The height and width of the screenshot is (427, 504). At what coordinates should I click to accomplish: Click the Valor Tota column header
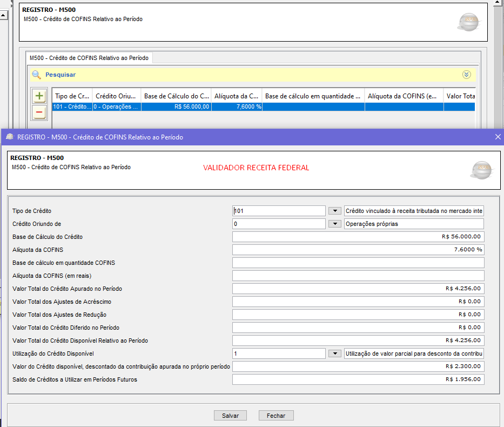[459, 96]
